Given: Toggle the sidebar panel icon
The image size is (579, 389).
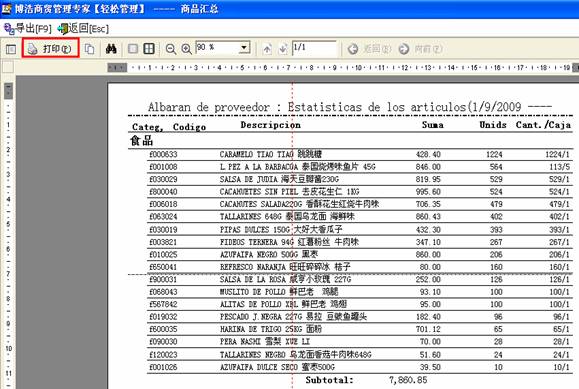Looking at the screenshot, I should (x=11, y=49).
